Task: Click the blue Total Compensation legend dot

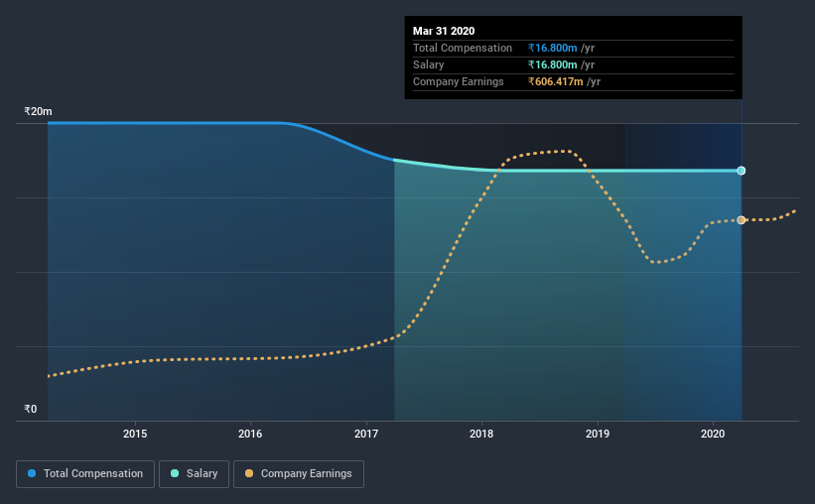Action: (x=32, y=473)
